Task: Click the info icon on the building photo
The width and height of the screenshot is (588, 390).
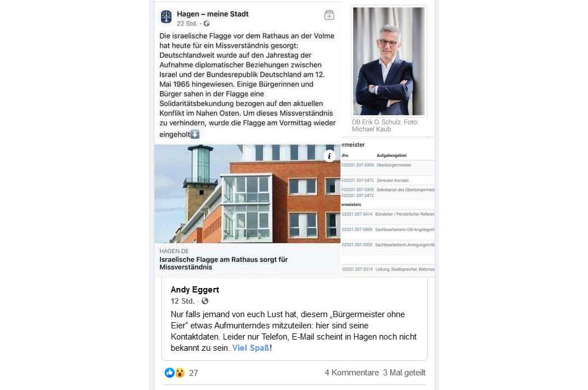Action: pyautogui.click(x=329, y=156)
